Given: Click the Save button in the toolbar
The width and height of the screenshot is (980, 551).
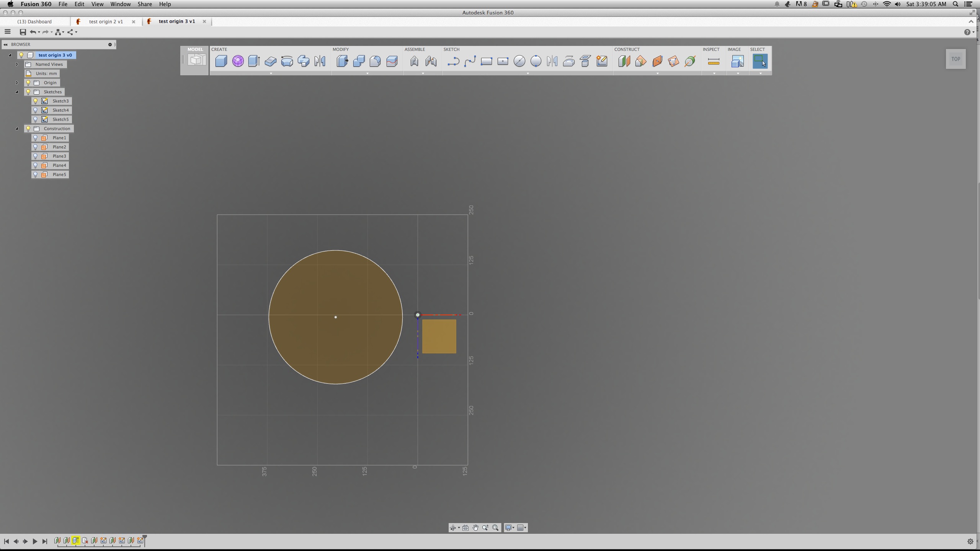Looking at the screenshot, I should [22, 32].
